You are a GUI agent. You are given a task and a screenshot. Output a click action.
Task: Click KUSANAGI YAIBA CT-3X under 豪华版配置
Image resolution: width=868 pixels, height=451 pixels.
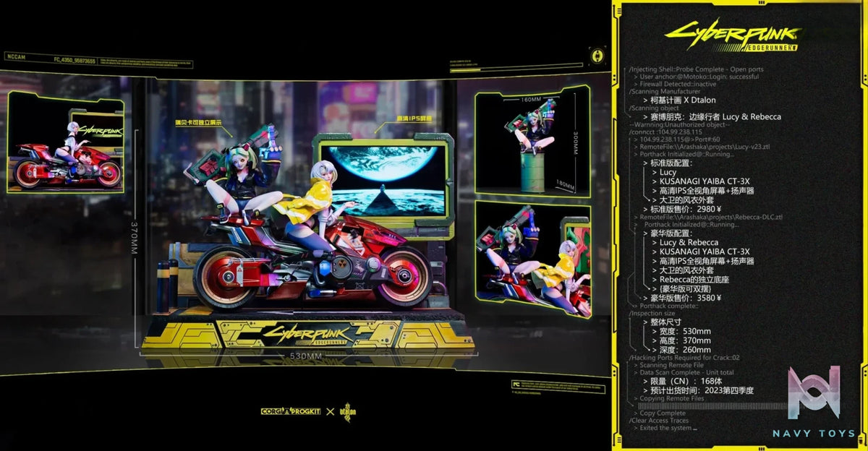click(700, 251)
